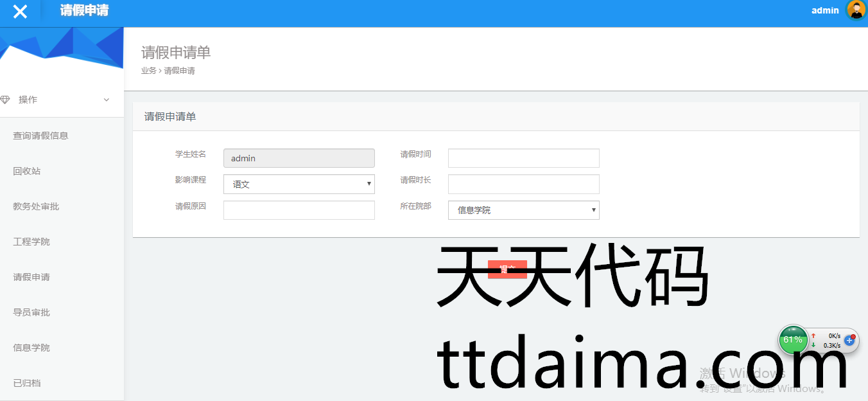Click the blue plus widget icon

(x=849, y=340)
